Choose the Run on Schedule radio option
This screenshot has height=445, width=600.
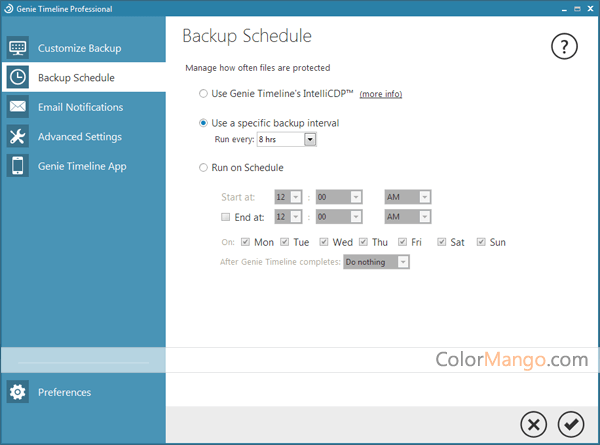pyautogui.click(x=203, y=168)
